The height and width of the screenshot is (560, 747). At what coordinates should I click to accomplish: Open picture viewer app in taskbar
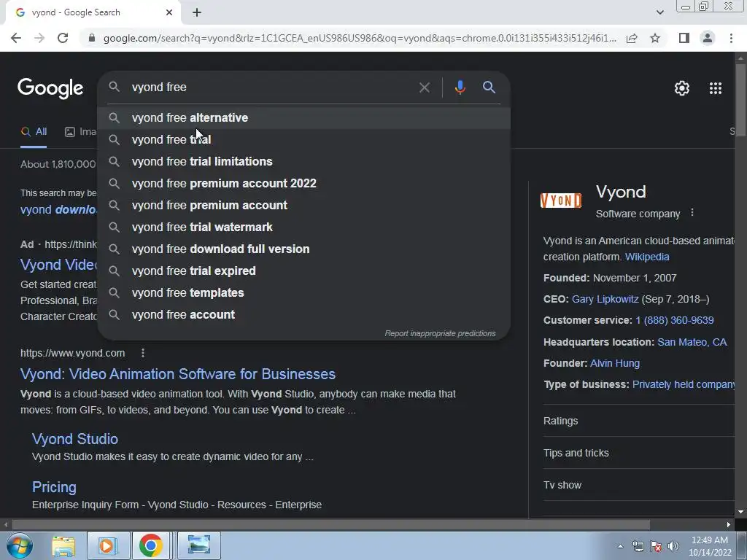[198, 545]
